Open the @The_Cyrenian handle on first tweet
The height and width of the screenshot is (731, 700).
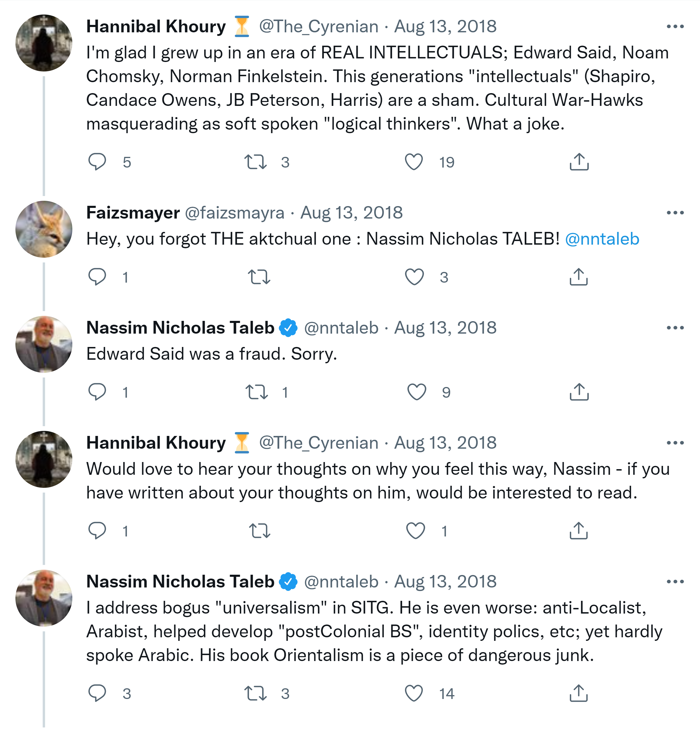tap(318, 26)
